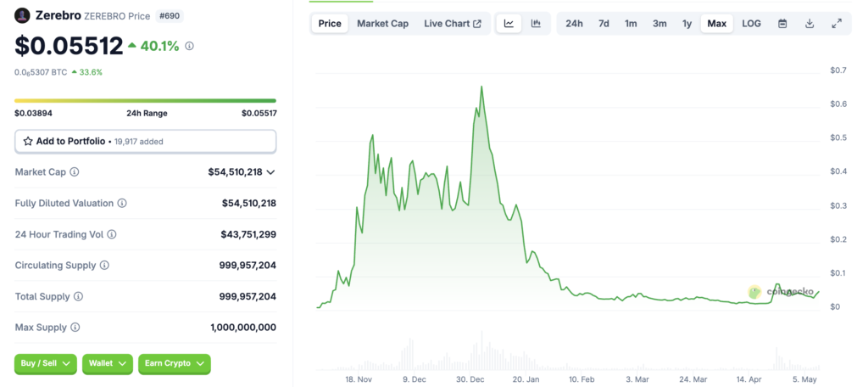868x387 pixels.
Task: Click Add to Portfolio button
Action: (145, 142)
